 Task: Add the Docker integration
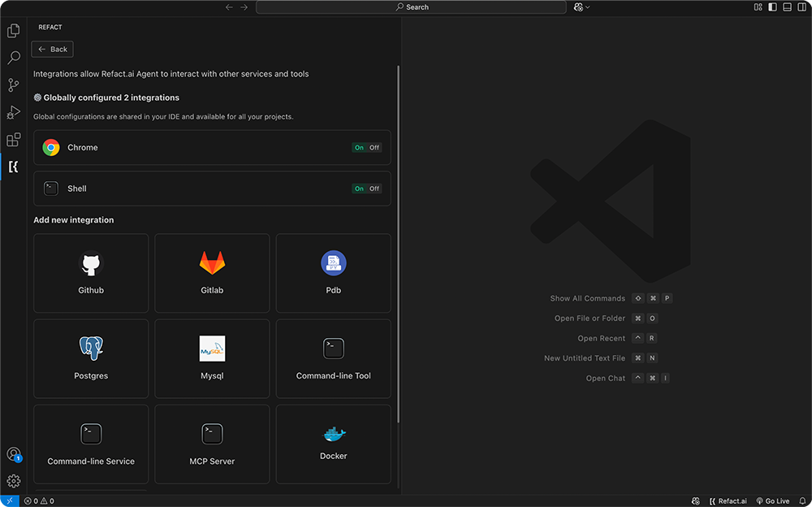333,444
